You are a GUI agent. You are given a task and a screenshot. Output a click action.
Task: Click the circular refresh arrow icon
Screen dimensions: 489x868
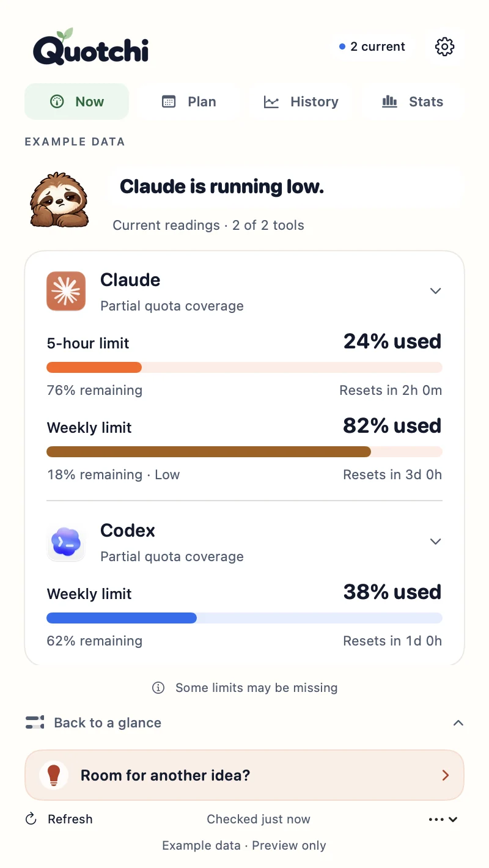[31, 819]
